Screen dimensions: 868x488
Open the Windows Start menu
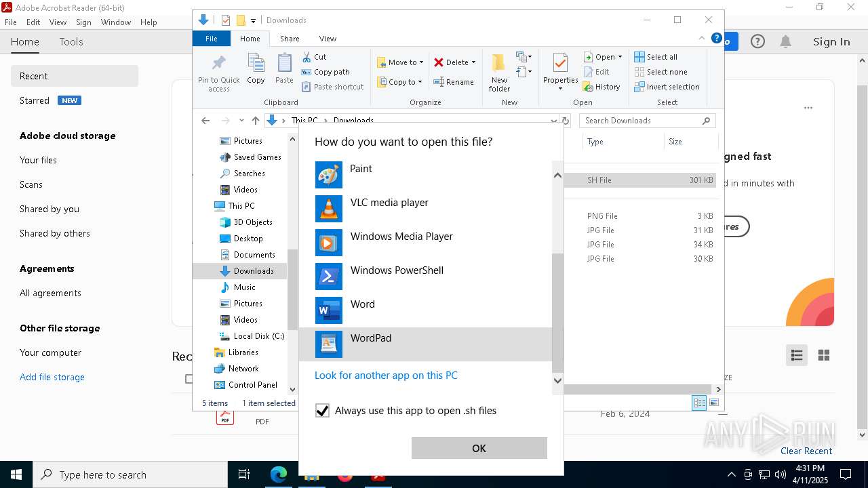point(16,474)
